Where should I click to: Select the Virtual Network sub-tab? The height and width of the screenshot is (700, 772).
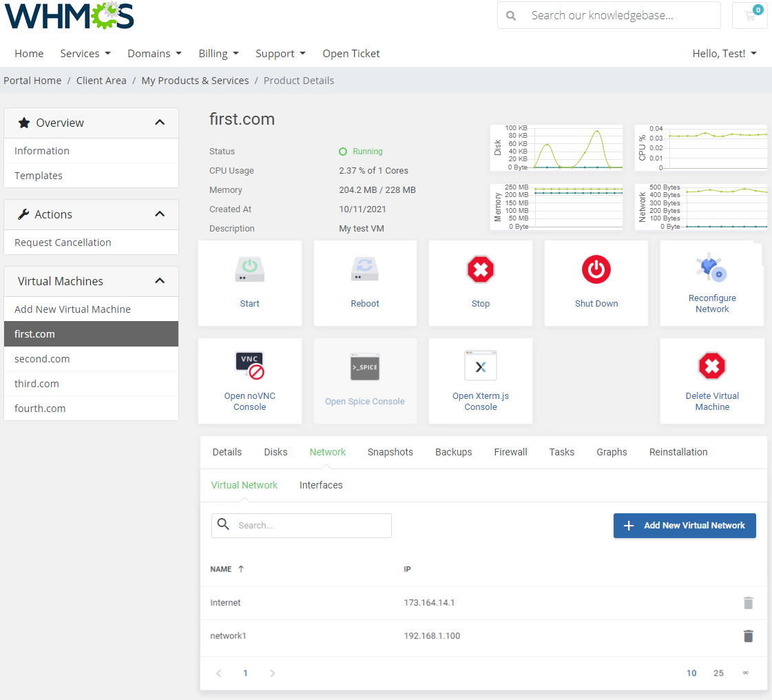pyautogui.click(x=244, y=485)
